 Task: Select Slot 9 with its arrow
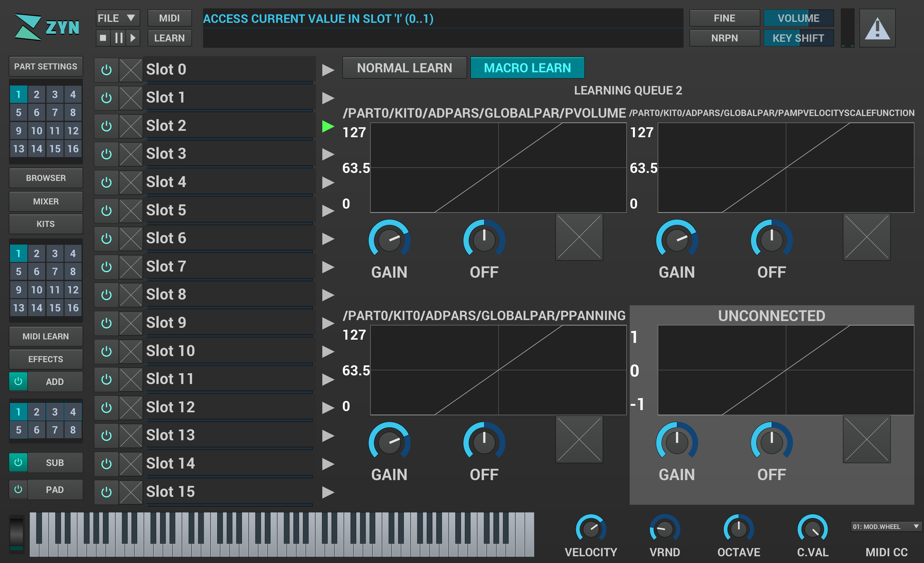[x=328, y=323]
